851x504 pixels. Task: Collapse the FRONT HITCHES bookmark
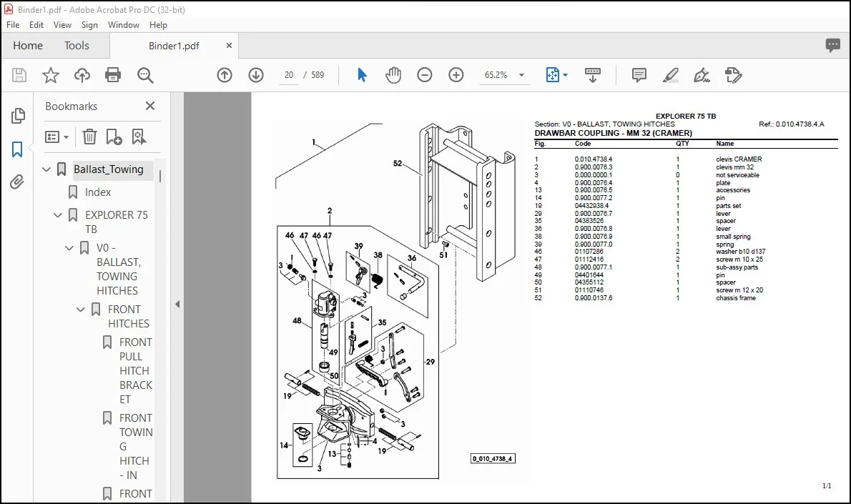click(81, 310)
